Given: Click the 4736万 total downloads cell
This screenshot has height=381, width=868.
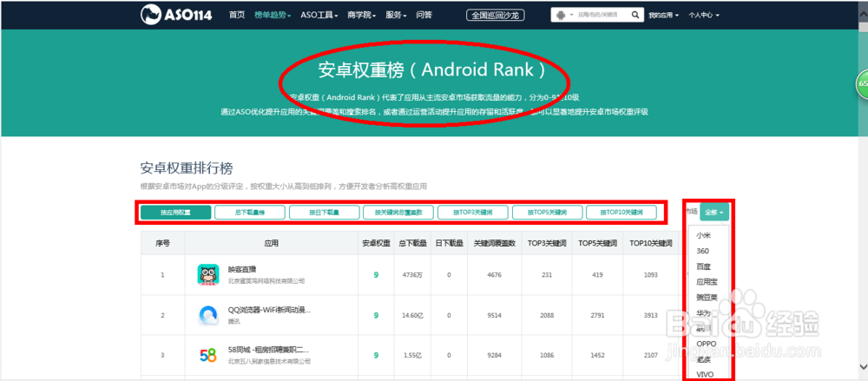Looking at the screenshot, I should (412, 274).
